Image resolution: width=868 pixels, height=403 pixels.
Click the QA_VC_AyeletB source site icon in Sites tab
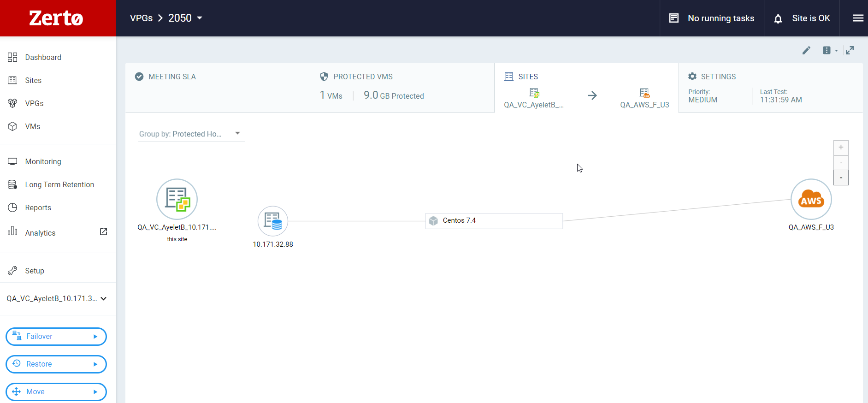coord(534,93)
